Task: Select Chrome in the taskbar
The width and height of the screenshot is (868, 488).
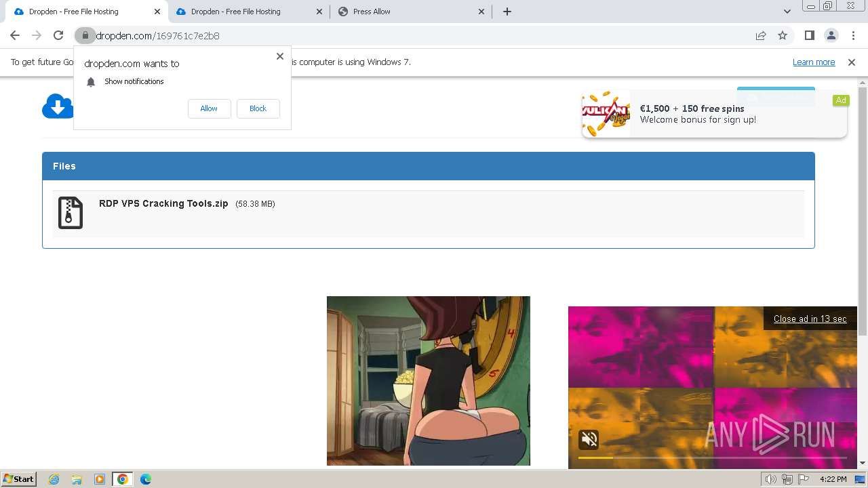Action: click(x=122, y=479)
